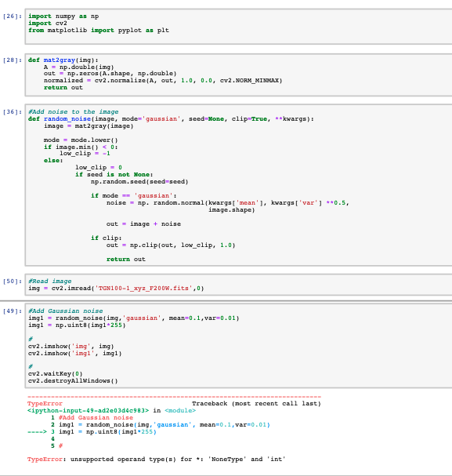452x476 pixels.
Task: Click on the np.random.normal noise line
Action: click(228, 203)
